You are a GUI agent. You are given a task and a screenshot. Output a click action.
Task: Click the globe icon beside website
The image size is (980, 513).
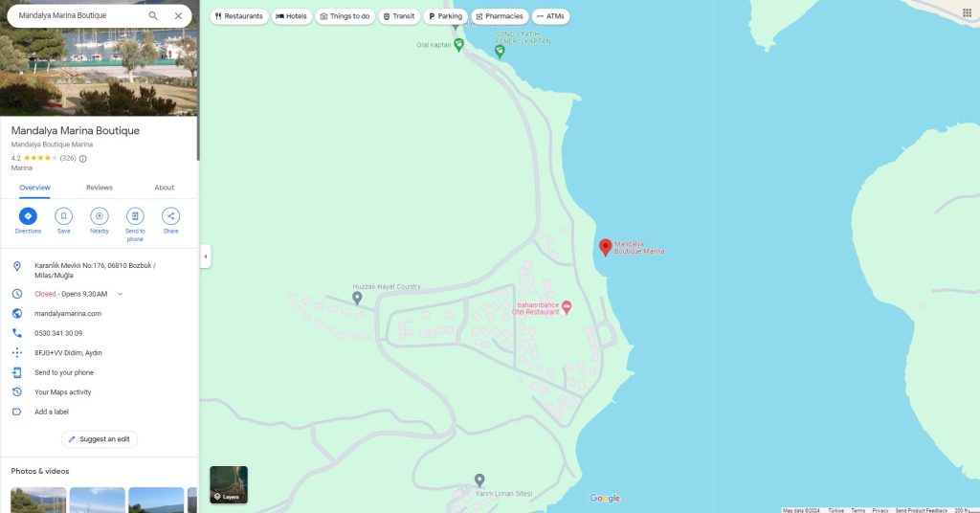click(17, 314)
